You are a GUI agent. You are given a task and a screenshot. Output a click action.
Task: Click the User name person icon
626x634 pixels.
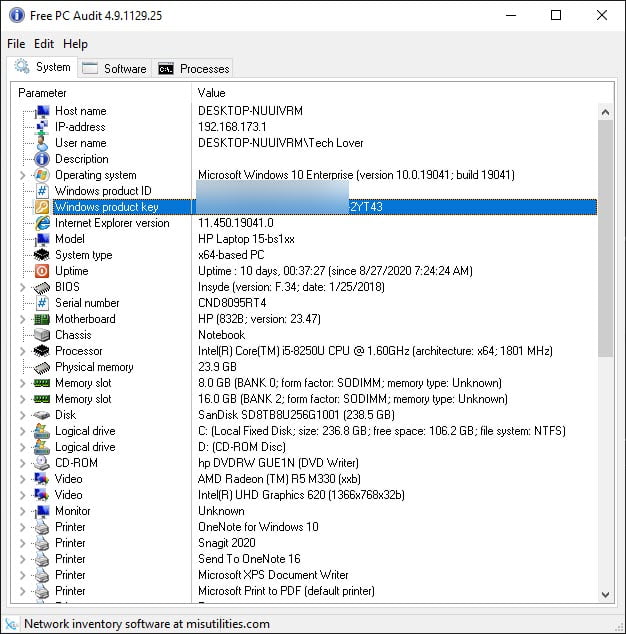(x=42, y=143)
